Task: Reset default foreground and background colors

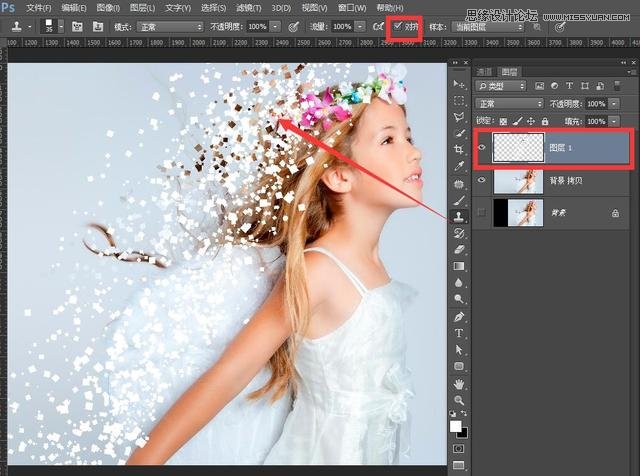Action: pyautogui.click(x=453, y=414)
